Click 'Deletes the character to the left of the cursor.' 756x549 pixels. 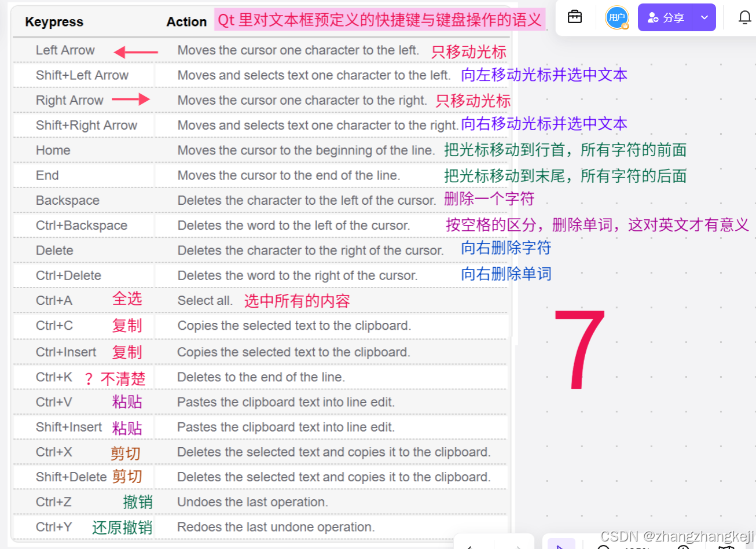(x=307, y=200)
